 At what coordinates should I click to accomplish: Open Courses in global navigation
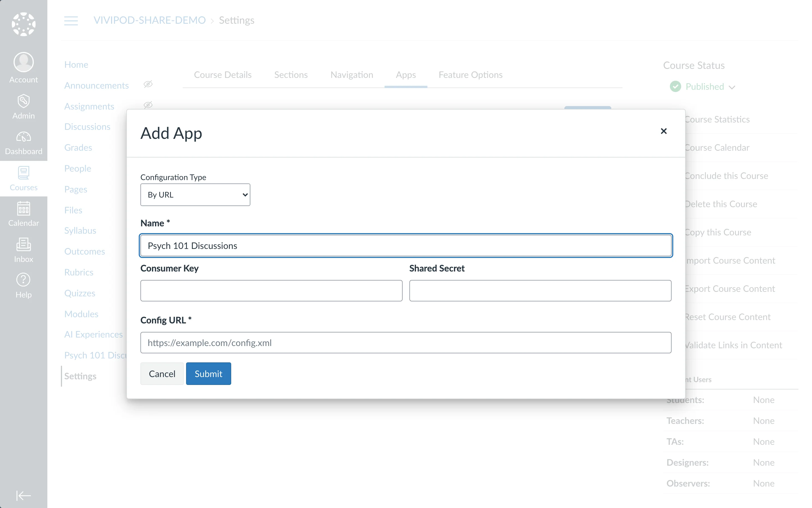pyautogui.click(x=23, y=179)
